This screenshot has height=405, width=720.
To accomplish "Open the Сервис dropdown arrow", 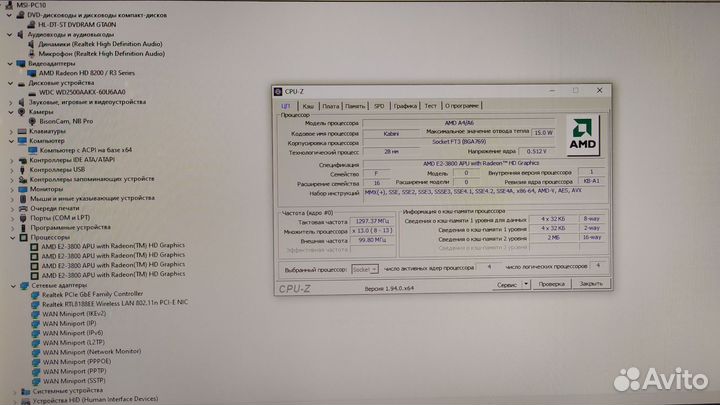I will (526, 284).
